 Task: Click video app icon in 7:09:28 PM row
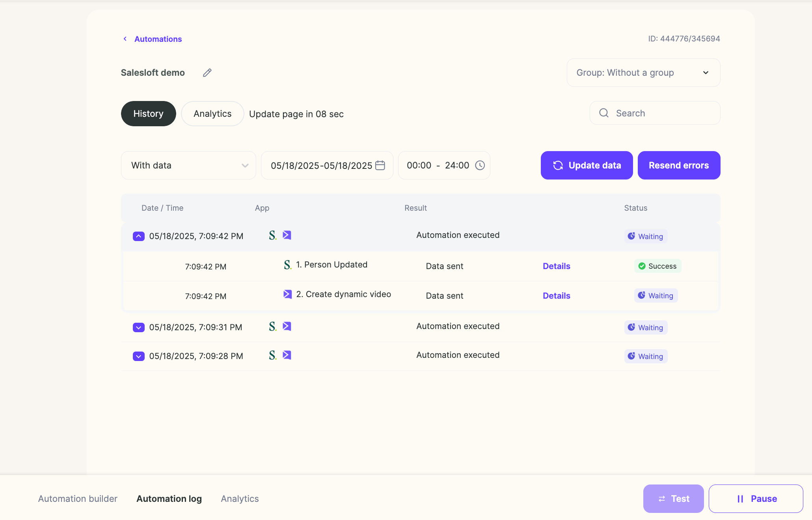[x=287, y=355]
